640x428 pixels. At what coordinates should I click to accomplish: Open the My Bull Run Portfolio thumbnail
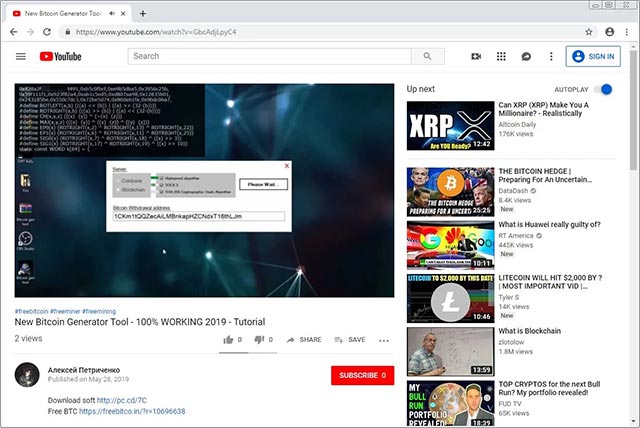click(450, 403)
